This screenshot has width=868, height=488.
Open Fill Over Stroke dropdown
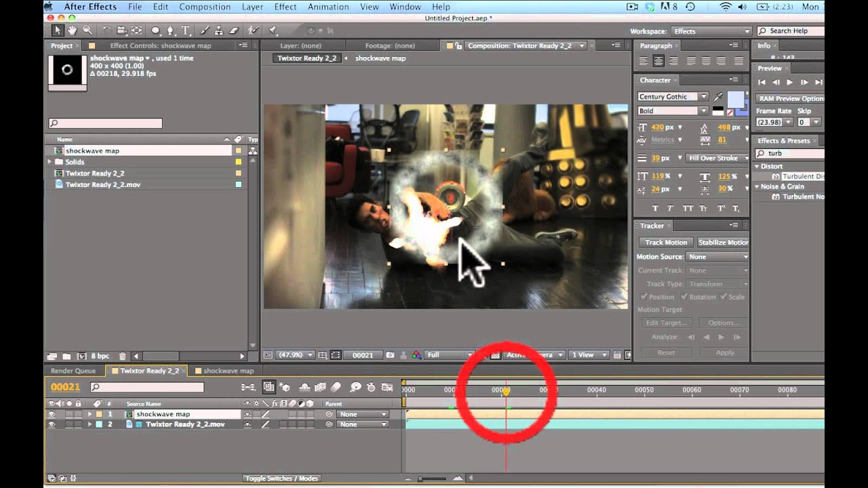[716, 158]
